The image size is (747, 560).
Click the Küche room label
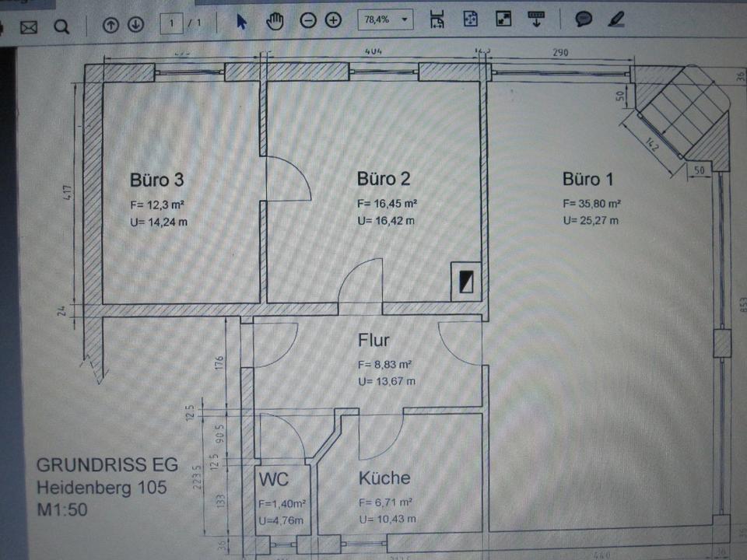click(x=384, y=478)
